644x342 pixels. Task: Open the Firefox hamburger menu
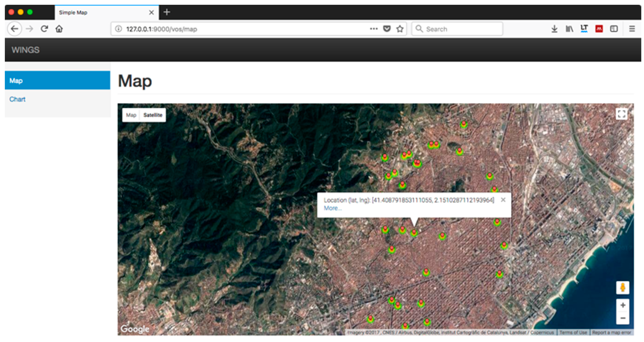click(x=632, y=29)
